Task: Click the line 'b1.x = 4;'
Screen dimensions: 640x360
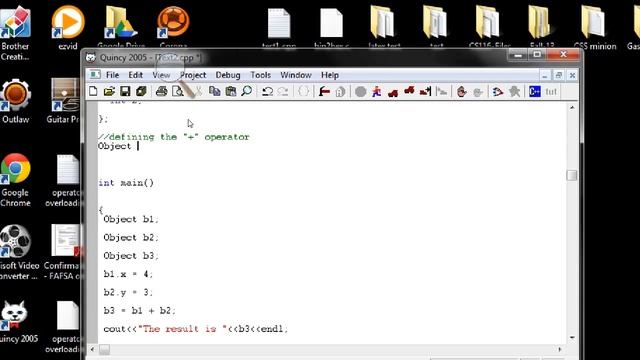Action: click(128, 274)
